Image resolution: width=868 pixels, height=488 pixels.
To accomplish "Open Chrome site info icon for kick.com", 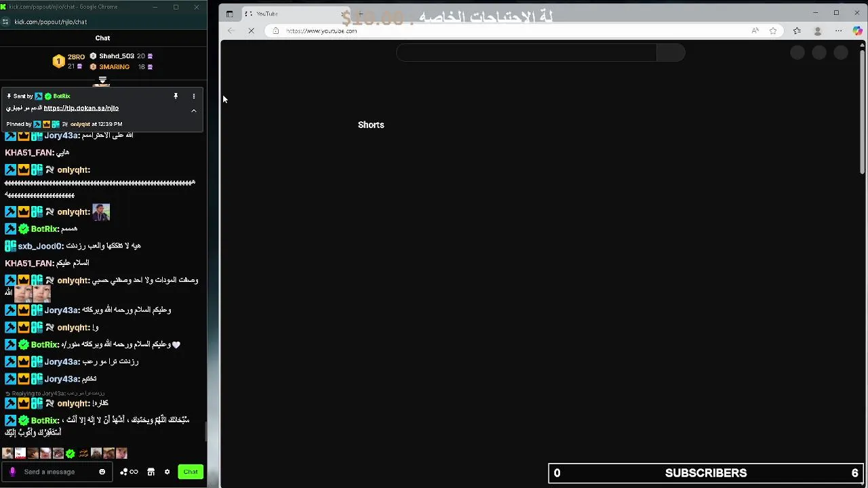I will tap(6, 22).
